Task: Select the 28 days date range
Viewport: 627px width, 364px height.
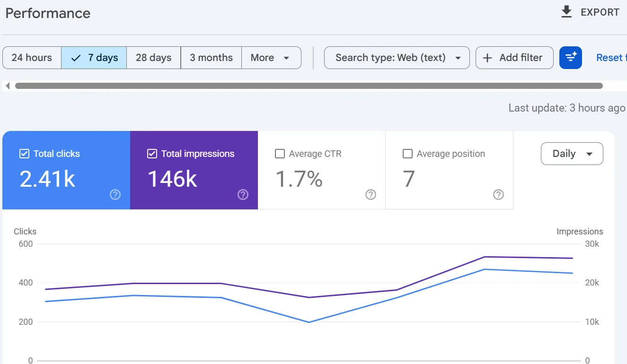Action: [154, 58]
